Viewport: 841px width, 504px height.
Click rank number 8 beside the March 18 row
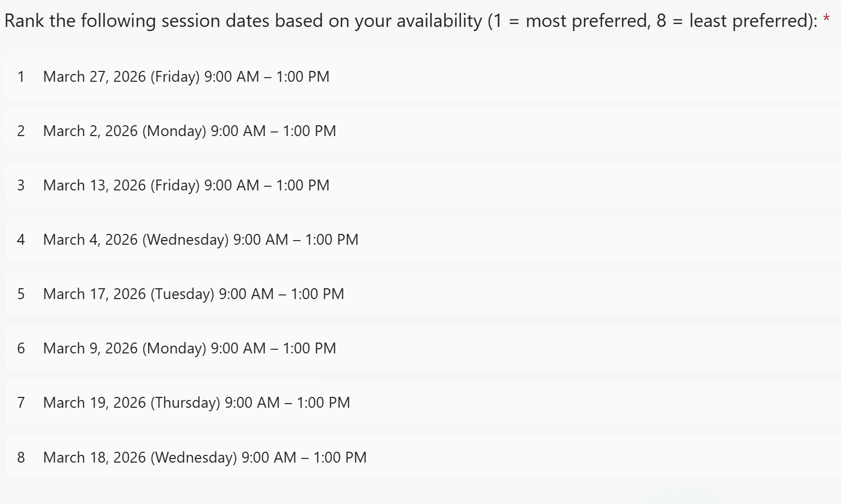point(21,457)
